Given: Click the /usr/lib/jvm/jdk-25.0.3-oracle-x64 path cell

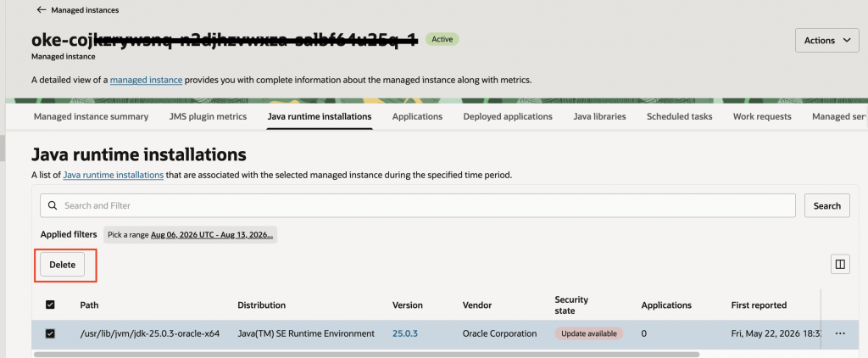Looking at the screenshot, I should 150,333.
